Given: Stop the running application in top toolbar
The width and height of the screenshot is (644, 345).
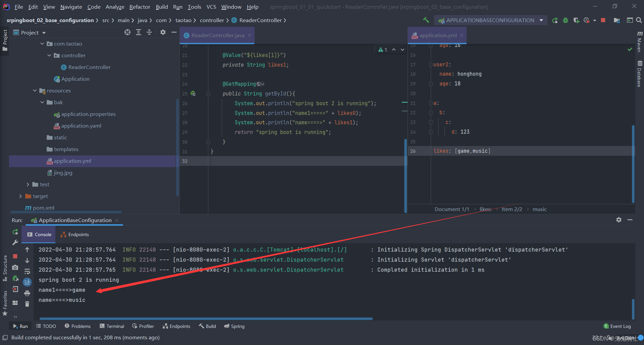Looking at the screenshot, I should [x=603, y=20].
